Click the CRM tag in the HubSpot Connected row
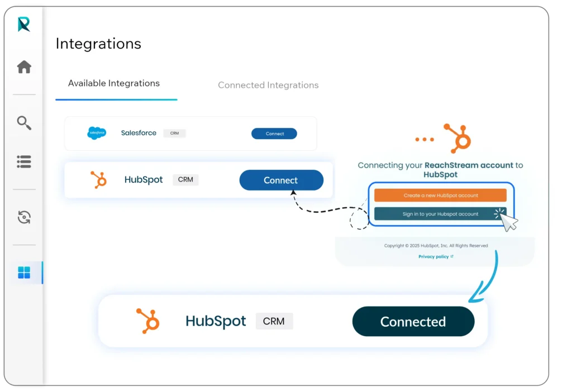Viewport: 572px width, 392px height. pos(274,321)
